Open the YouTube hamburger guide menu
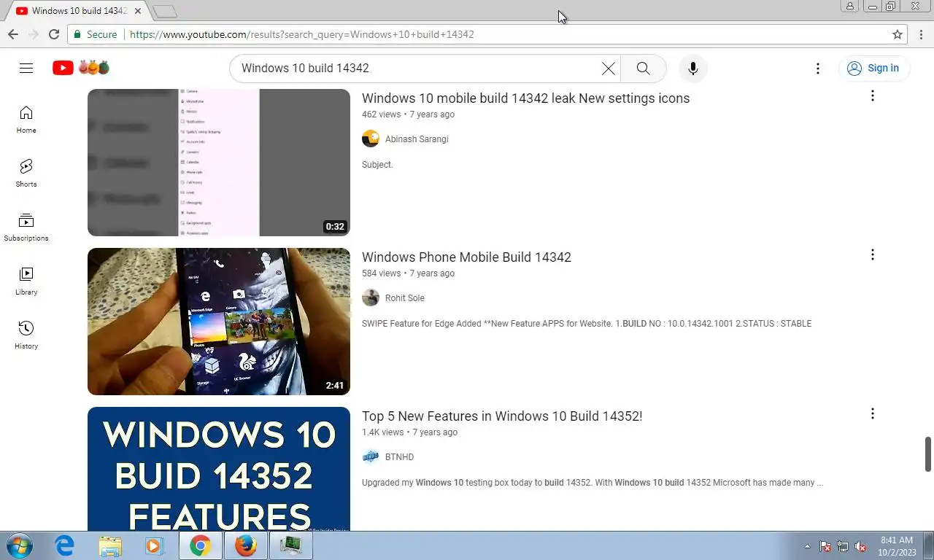Screen dimensions: 934x560 coord(26,68)
